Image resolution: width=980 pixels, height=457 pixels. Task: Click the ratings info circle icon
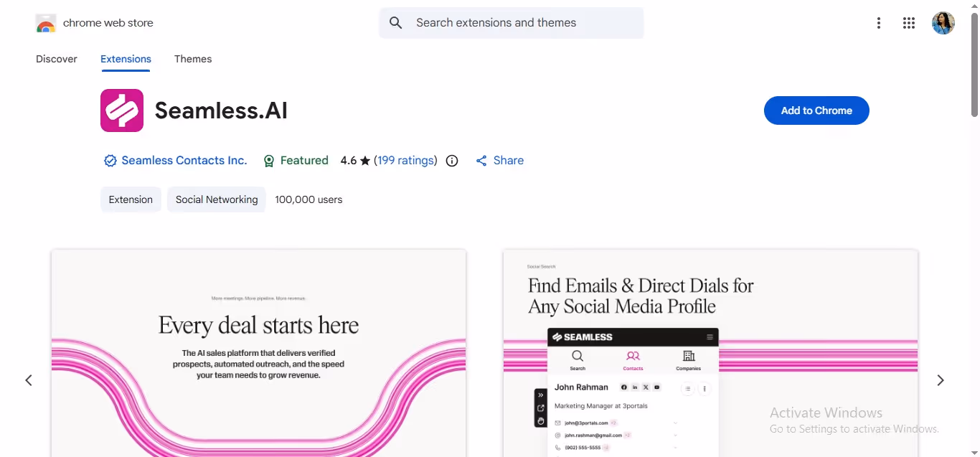pos(452,161)
